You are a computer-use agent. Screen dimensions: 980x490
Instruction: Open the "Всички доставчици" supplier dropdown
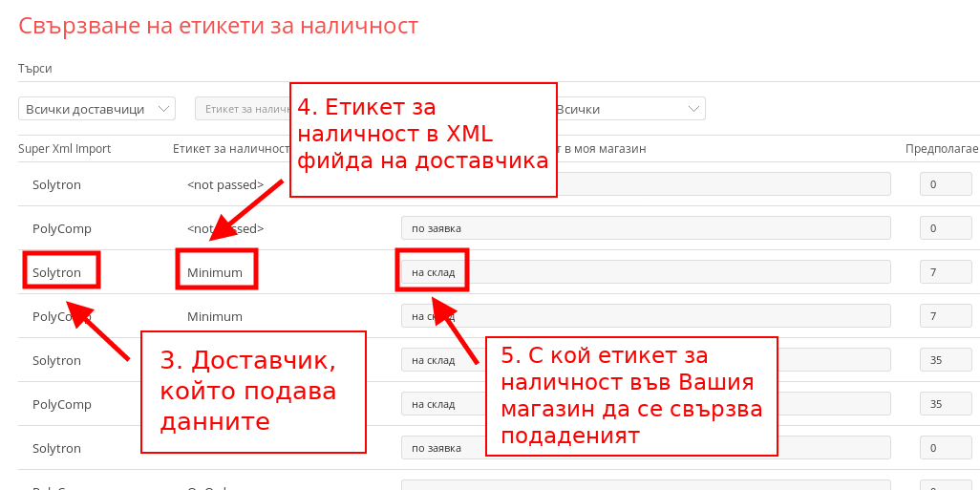coord(96,109)
